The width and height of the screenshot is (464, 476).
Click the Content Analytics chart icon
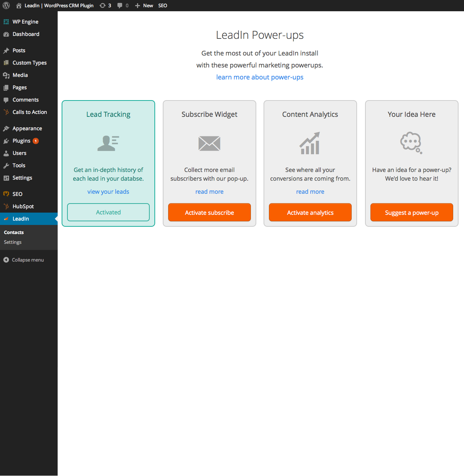click(x=310, y=143)
